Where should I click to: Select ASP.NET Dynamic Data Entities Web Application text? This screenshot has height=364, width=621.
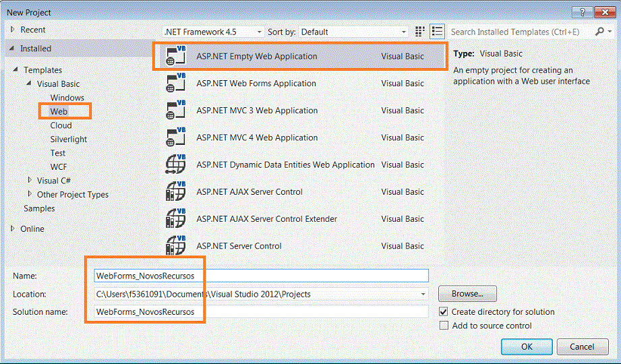click(x=285, y=164)
